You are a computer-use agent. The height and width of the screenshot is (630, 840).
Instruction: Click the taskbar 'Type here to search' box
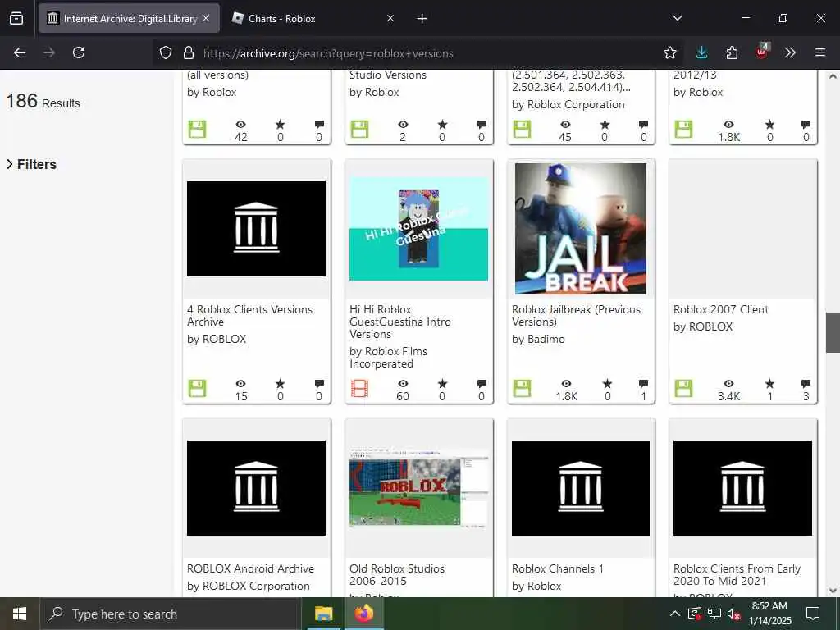[x=171, y=614]
